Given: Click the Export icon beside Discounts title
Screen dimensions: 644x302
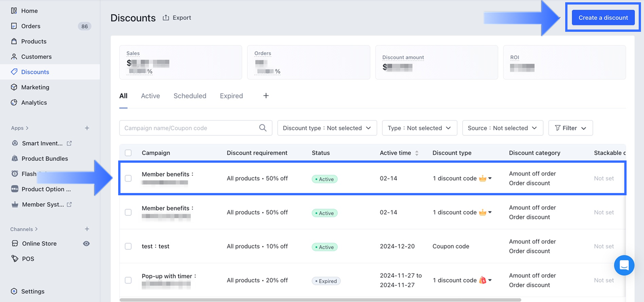Looking at the screenshot, I should [x=166, y=18].
